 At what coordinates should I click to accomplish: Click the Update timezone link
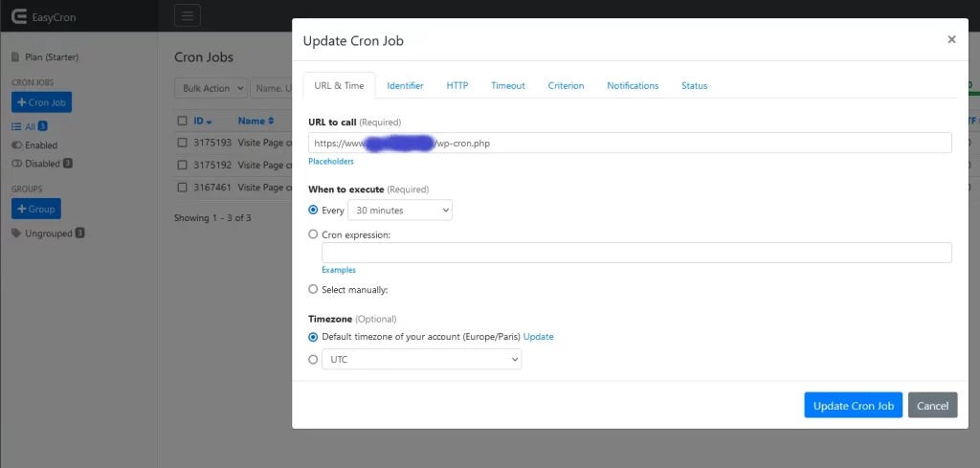[x=538, y=336]
